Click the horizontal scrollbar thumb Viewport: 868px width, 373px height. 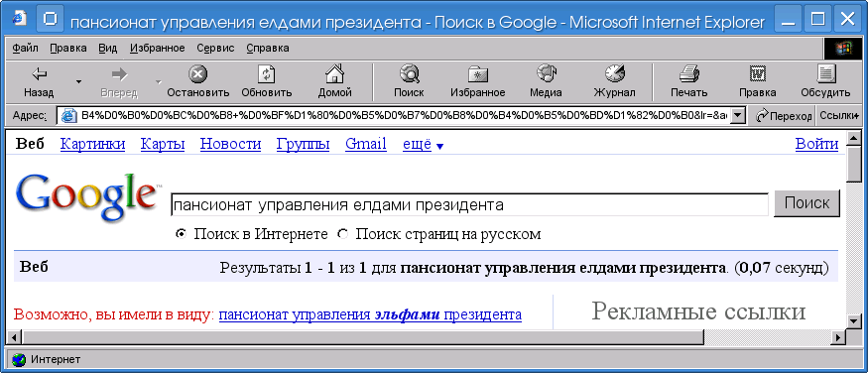pyautogui.click(x=362, y=336)
